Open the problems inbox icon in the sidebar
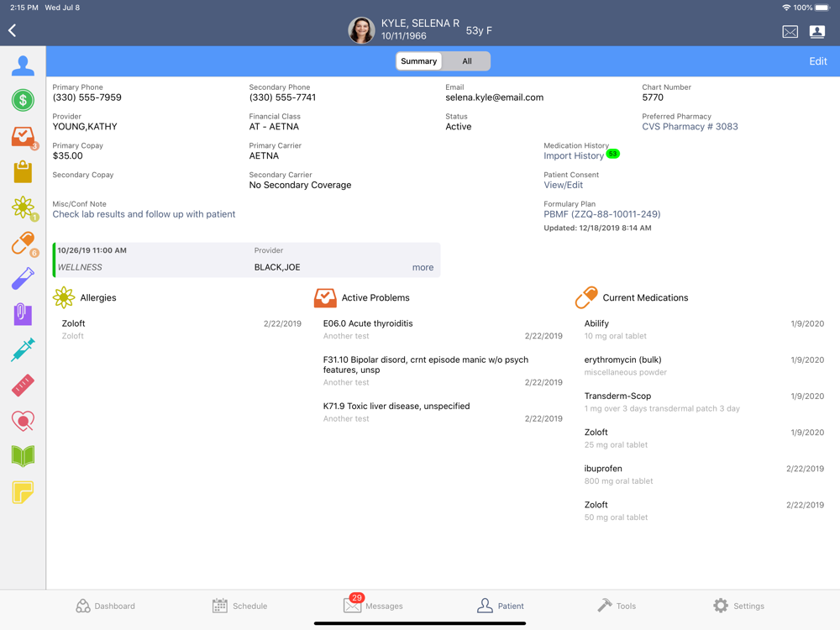Viewport: 840px width, 630px height. coord(23,137)
